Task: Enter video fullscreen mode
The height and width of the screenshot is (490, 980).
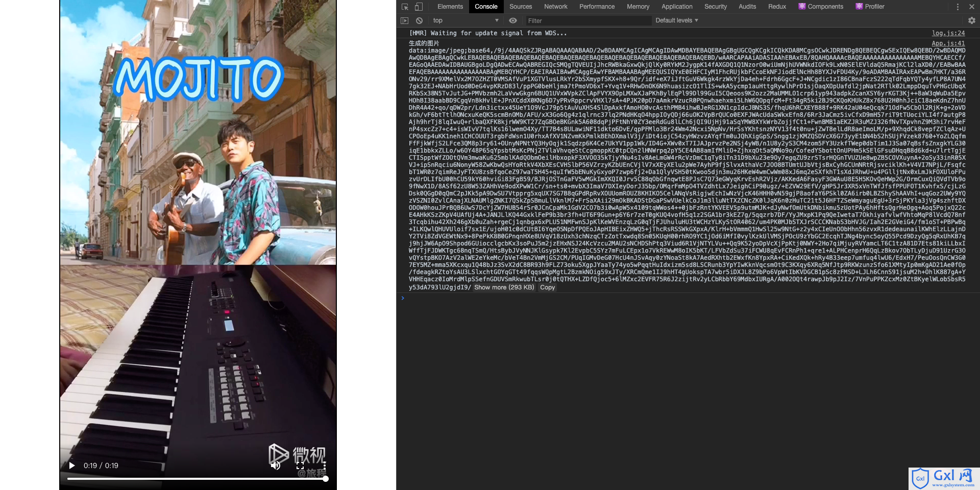Action: (x=300, y=465)
